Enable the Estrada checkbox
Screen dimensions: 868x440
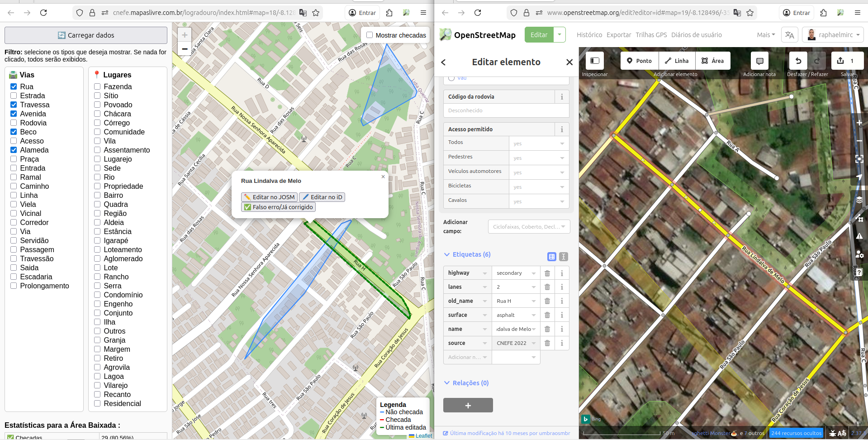(14, 96)
